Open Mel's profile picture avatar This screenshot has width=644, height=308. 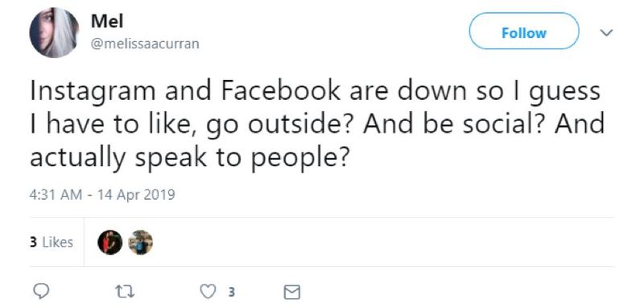click(x=54, y=32)
